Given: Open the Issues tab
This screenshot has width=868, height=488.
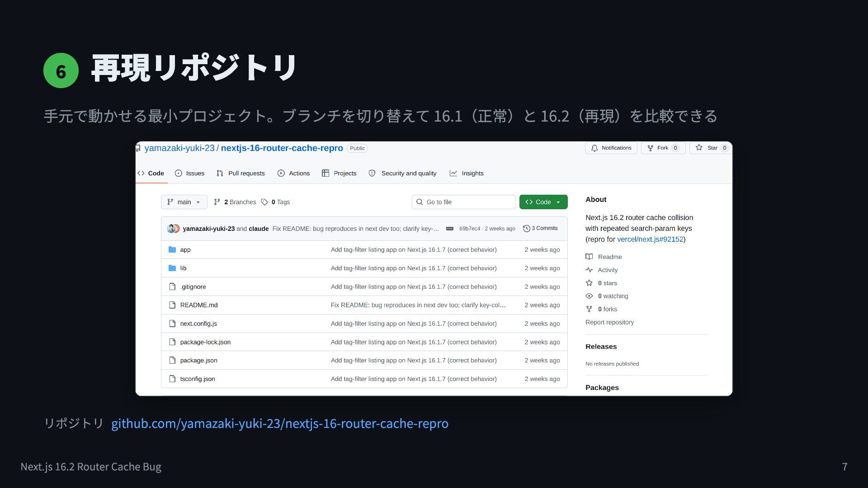Looking at the screenshot, I should (190, 173).
